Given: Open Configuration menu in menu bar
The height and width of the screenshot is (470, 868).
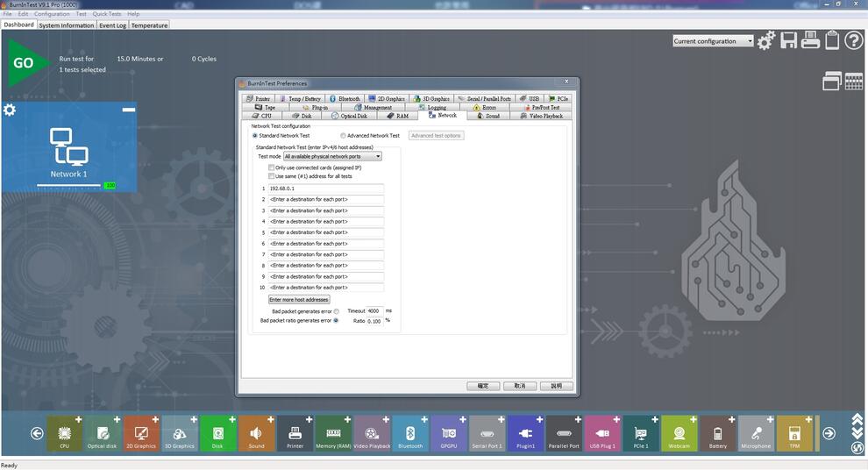Looking at the screenshot, I should click(52, 14).
